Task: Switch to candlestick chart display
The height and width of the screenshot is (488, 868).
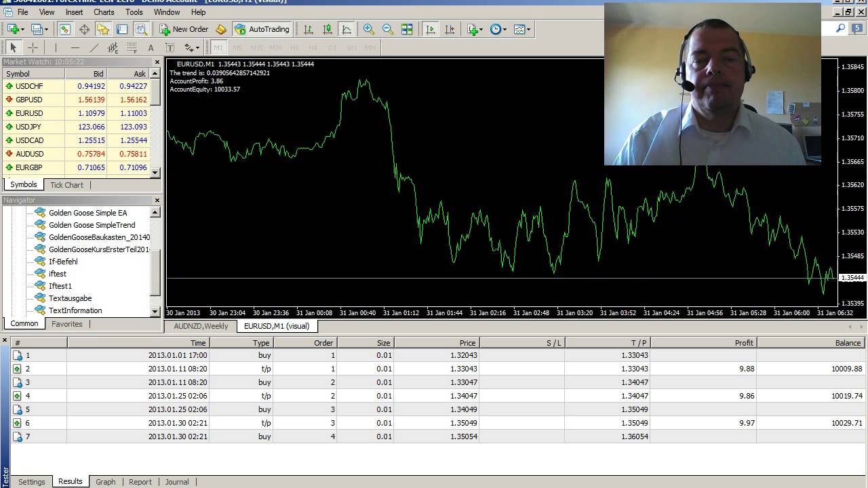Action: coord(328,29)
